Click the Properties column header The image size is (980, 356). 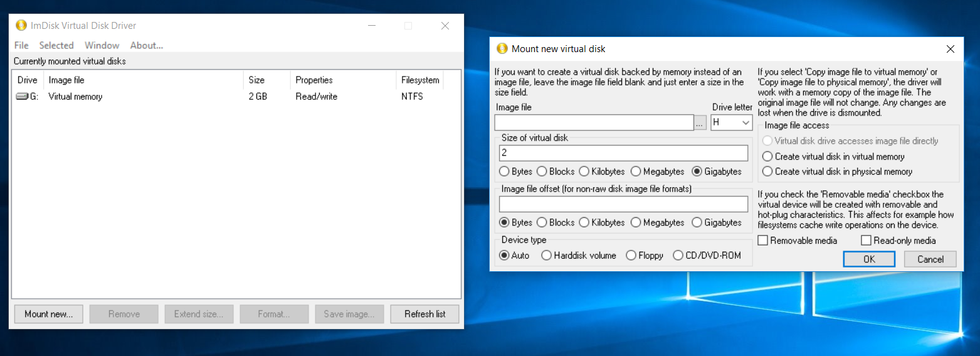coord(343,80)
